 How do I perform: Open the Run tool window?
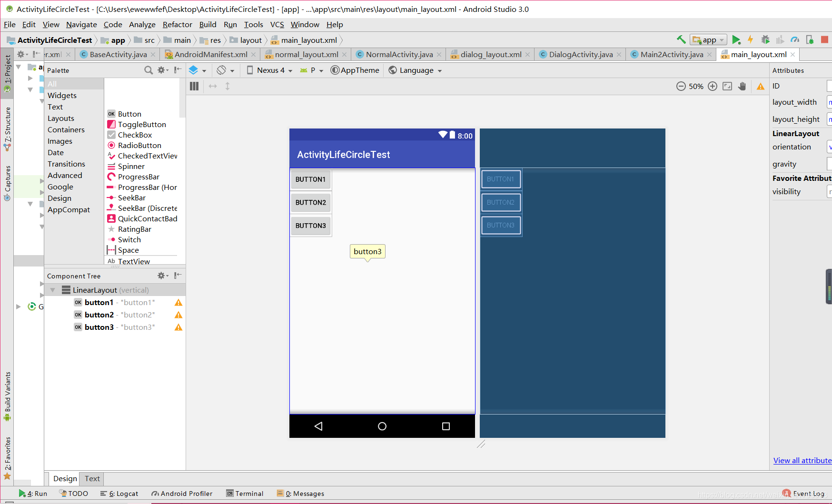pos(33,494)
